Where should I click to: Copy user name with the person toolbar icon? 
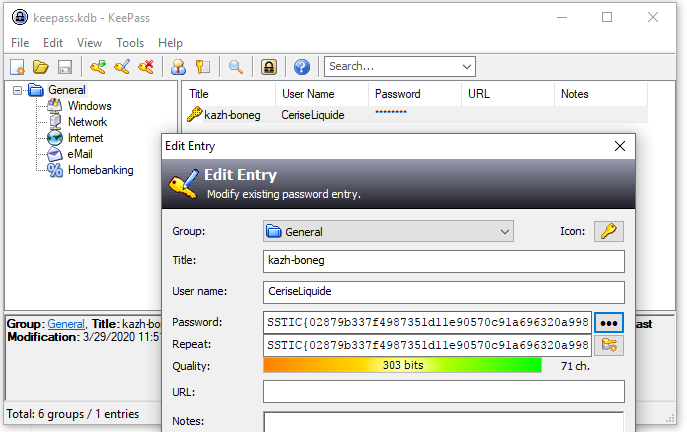pos(178,67)
